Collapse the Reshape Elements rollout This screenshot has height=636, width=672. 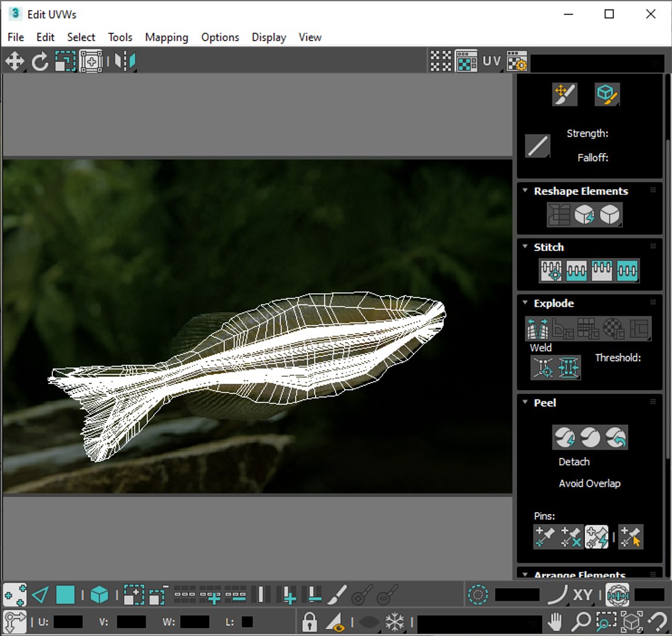tap(525, 190)
